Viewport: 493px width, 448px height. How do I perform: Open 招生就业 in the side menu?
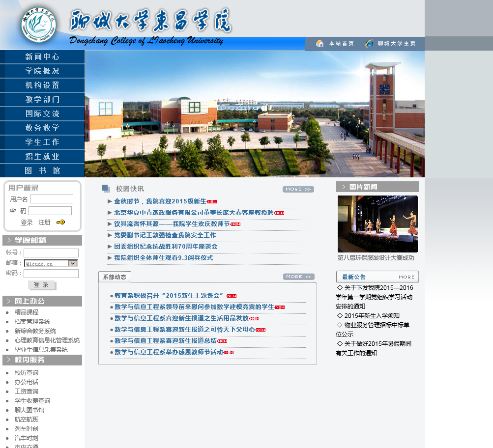(42, 156)
